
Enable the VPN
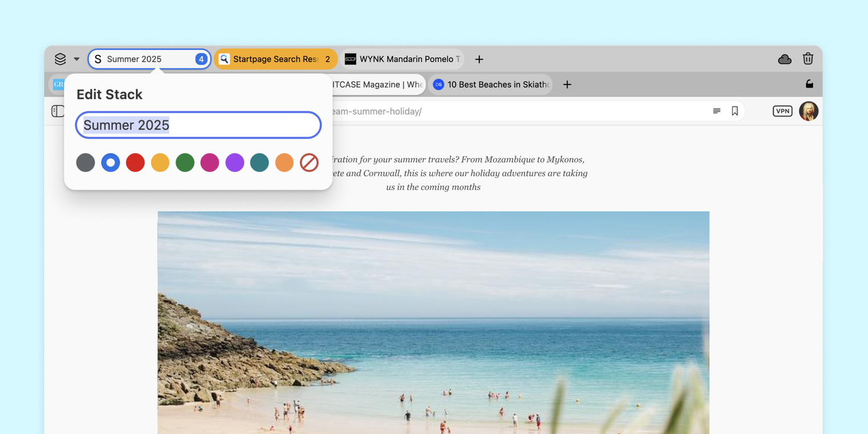point(782,111)
